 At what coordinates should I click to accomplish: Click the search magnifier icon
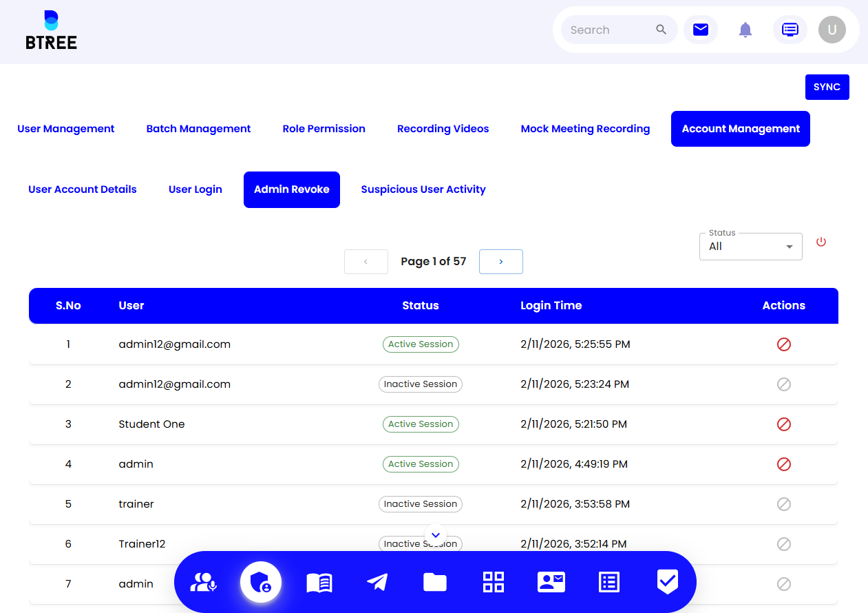point(661,30)
